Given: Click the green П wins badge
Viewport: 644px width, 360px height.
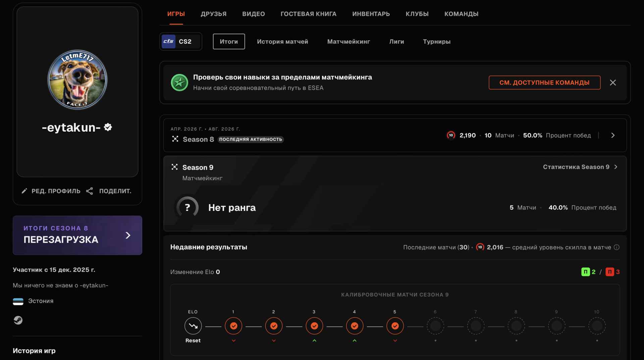Looking at the screenshot, I should (x=585, y=272).
